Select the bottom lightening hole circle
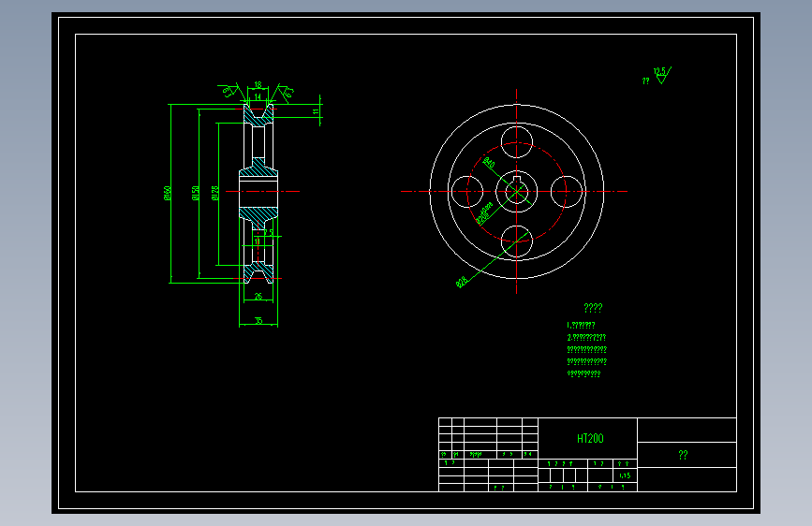This screenshot has height=526, width=812. (x=517, y=241)
